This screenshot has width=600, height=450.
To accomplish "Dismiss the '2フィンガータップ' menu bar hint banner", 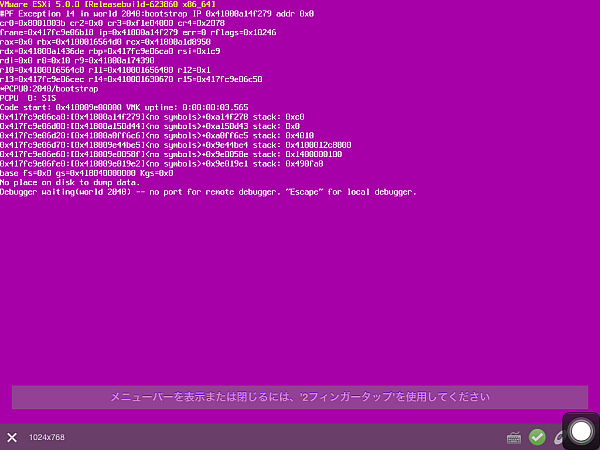I will point(300,397).
